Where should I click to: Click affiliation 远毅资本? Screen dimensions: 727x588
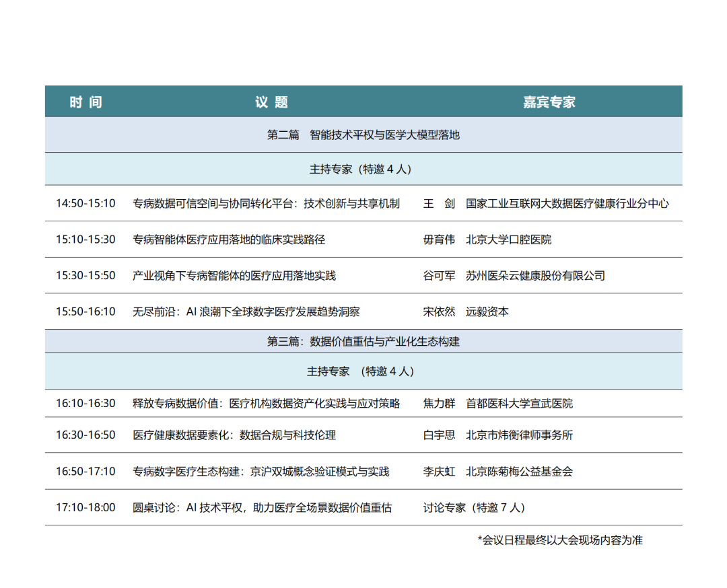click(487, 312)
